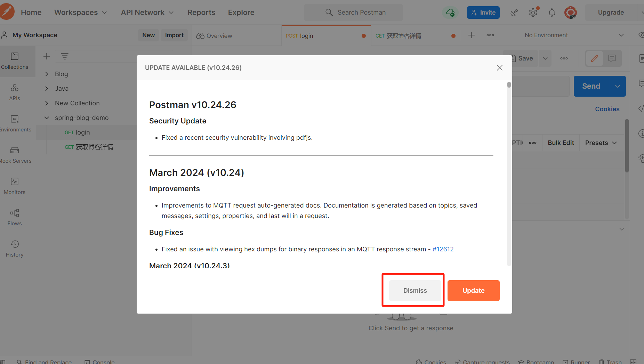This screenshot has width=644, height=364.
Task: Click the filter icon in collections panel
Action: (65, 56)
